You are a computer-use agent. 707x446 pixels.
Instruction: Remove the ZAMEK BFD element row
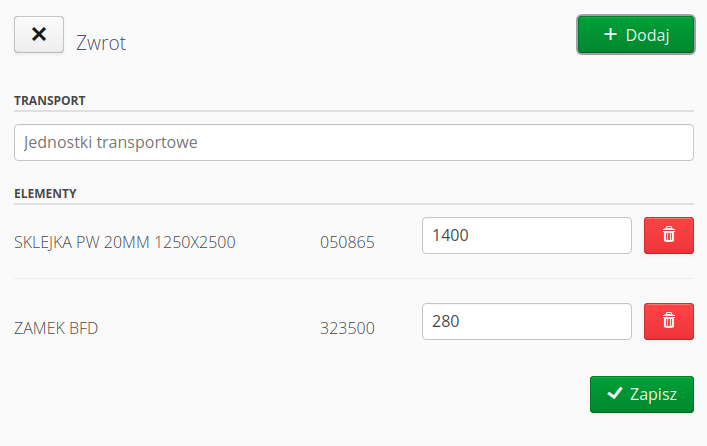668,321
